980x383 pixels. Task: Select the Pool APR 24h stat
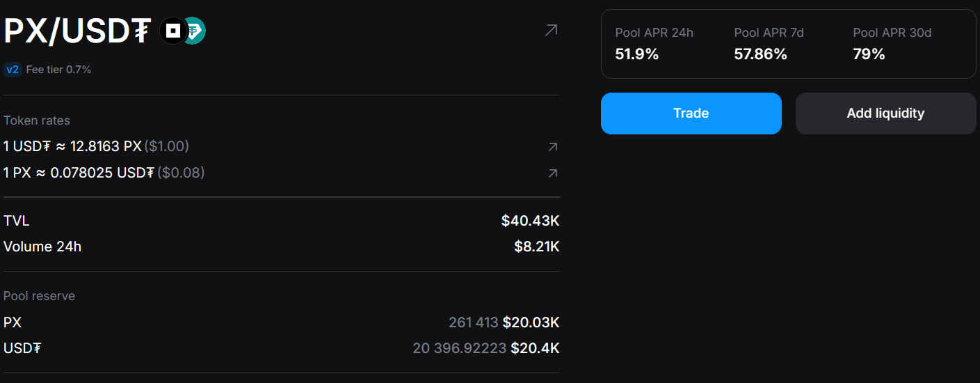click(x=654, y=44)
